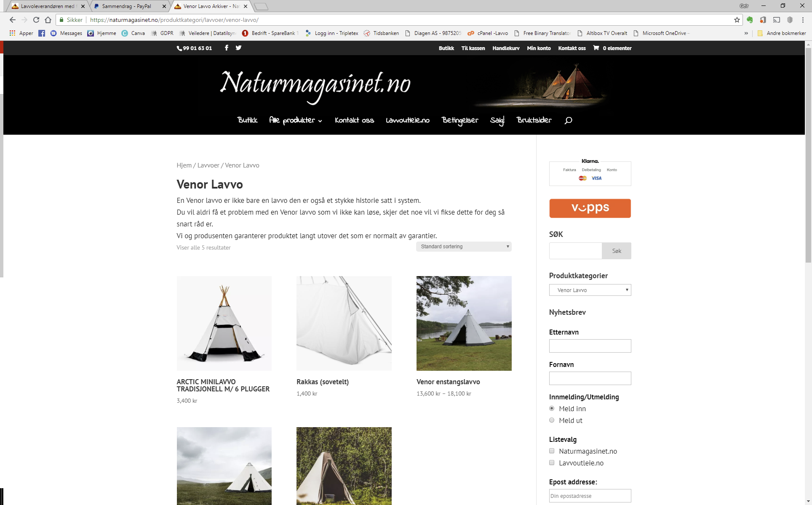Select the Meld ut radio button
The height and width of the screenshot is (505, 812).
coord(552,420)
